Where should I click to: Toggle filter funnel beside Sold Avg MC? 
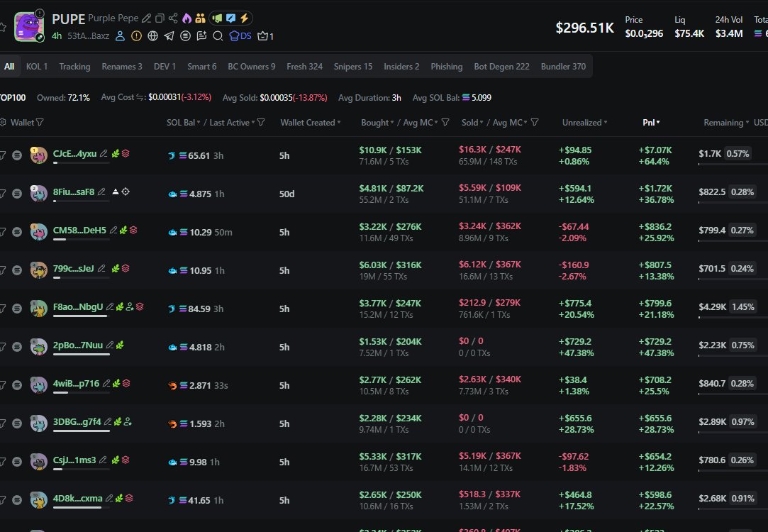(535, 123)
